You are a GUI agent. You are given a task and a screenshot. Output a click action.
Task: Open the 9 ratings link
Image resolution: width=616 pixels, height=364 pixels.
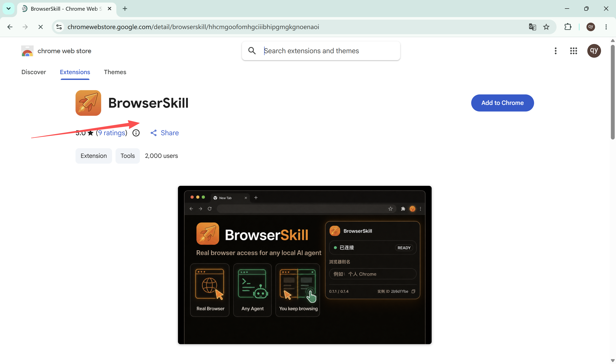(112, 133)
